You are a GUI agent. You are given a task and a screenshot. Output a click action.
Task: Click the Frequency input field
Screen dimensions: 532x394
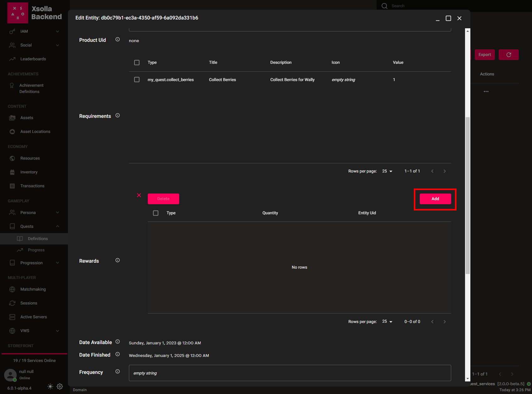click(290, 373)
